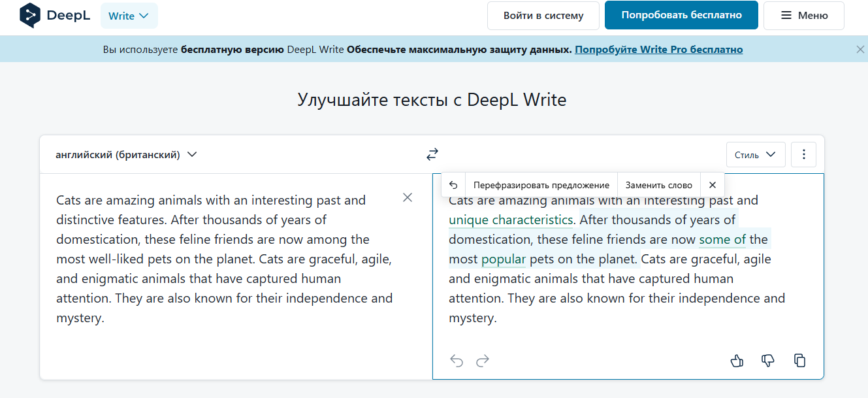The width and height of the screenshot is (868, 398).
Task: Click the heading Улучшайте тексты с DeepL Write
Action: tap(432, 99)
